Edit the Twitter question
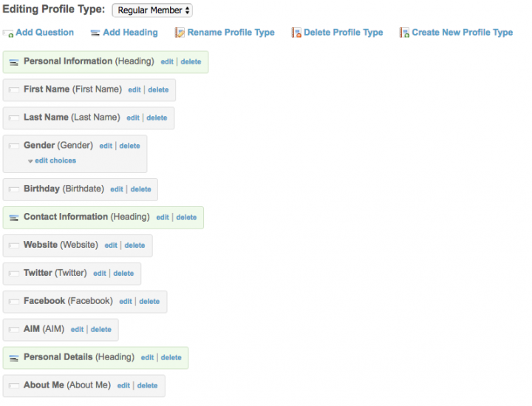This screenshot has height=406, width=532. click(100, 274)
